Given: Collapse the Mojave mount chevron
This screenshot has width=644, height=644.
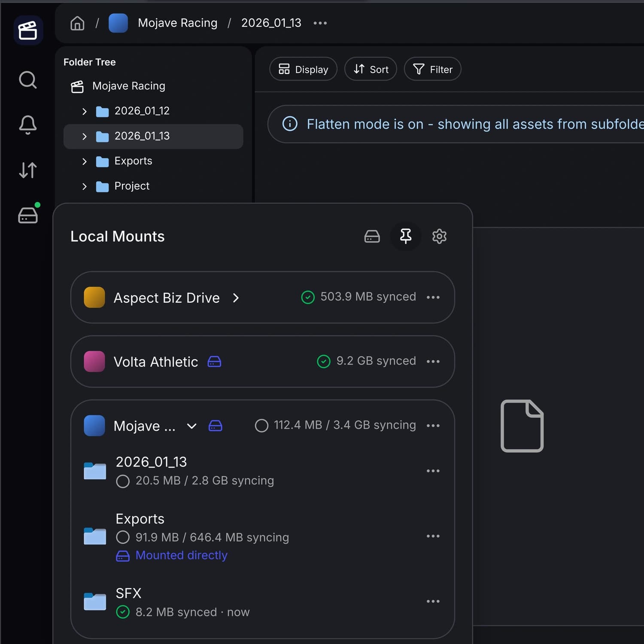Looking at the screenshot, I should [192, 426].
